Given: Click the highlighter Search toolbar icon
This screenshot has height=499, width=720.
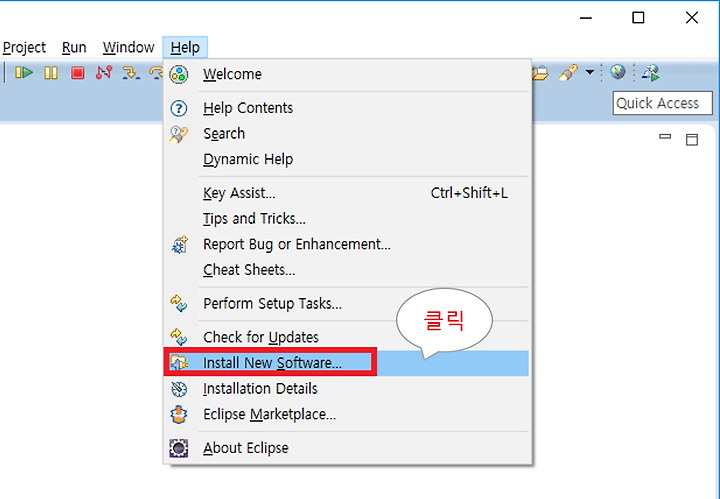Looking at the screenshot, I should (568, 73).
